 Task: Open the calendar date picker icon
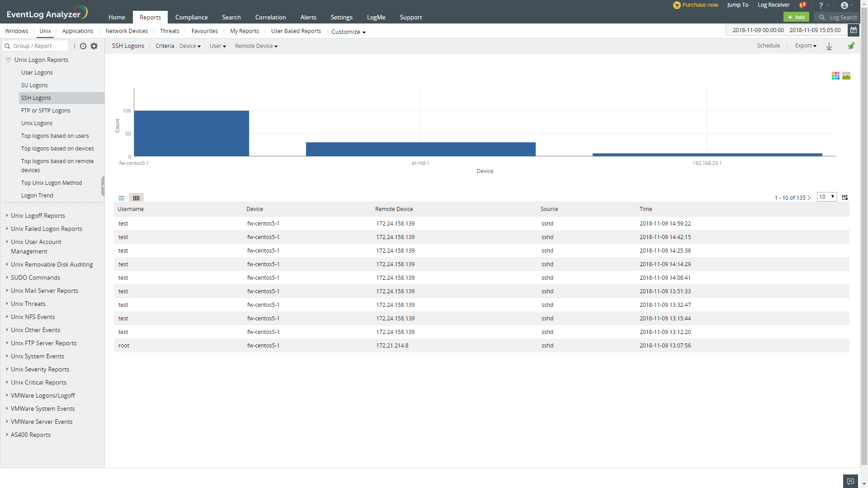pos(853,30)
